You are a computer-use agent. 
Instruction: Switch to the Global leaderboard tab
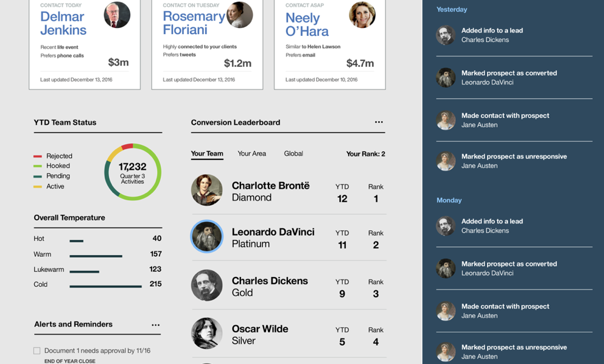click(x=293, y=153)
